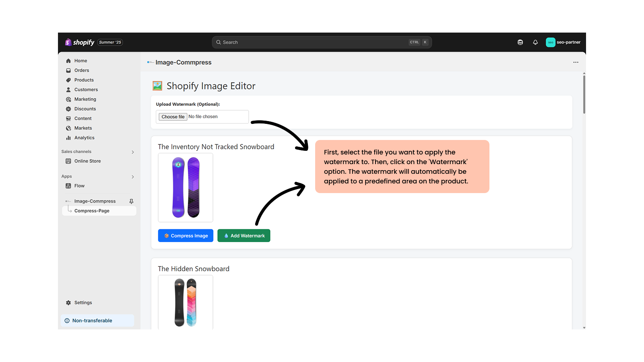Open Settings gear in sidebar
Viewport: 644px width, 362px height.
[68, 303]
